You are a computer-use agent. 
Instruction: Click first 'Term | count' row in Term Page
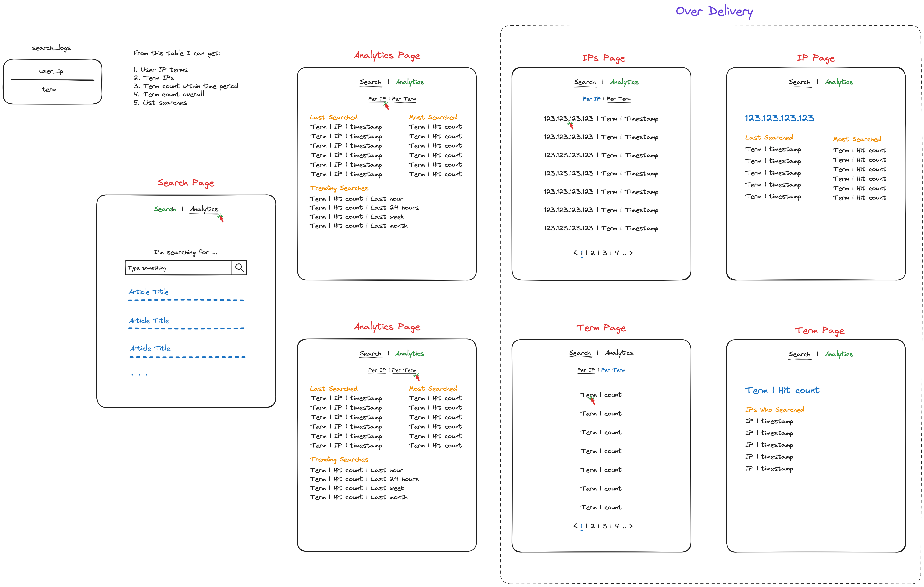tap(601, 395)
